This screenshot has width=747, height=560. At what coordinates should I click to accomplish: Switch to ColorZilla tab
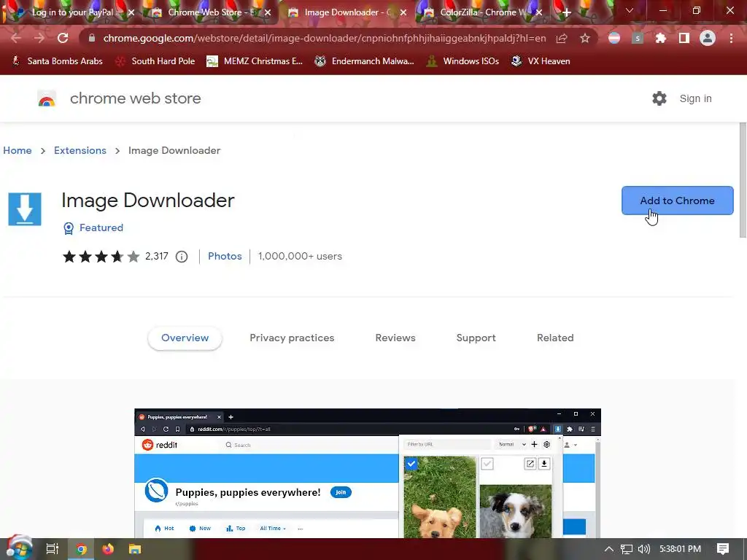click(481, 12)
